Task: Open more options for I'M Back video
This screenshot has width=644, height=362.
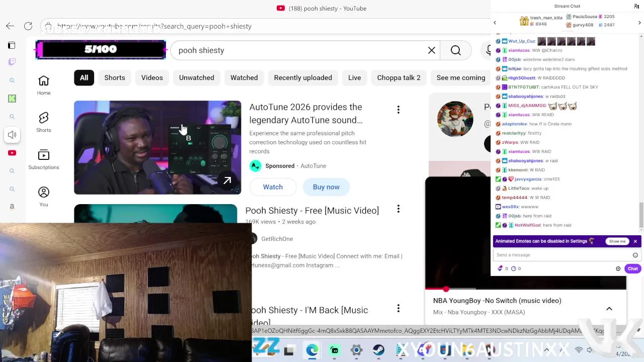Action: point(398,308)
